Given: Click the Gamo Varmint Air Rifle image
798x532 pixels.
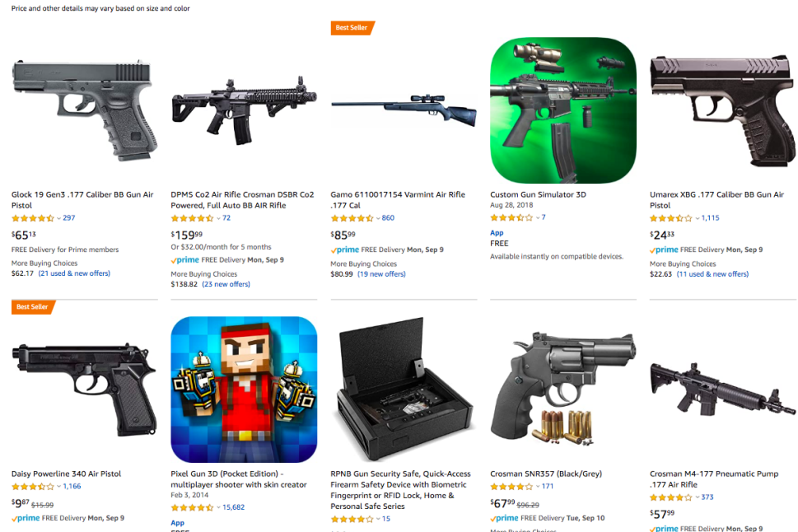Looking at the screenshot, I should [x=404, y=110].
